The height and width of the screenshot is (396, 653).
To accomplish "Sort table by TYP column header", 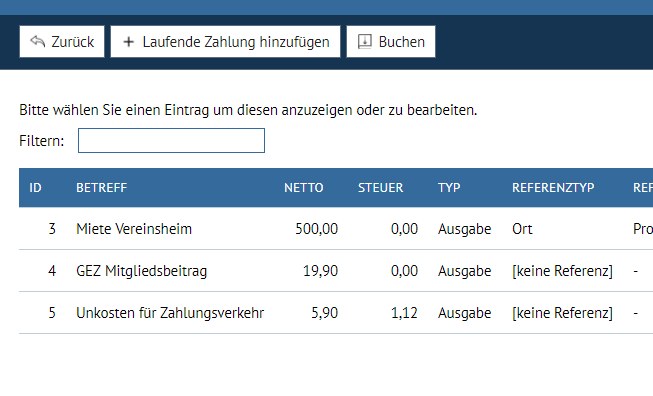I will coord(449,188).
